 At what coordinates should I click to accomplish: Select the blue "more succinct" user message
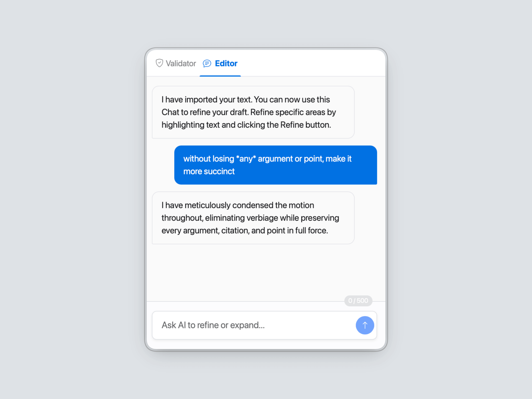[275, 165]
